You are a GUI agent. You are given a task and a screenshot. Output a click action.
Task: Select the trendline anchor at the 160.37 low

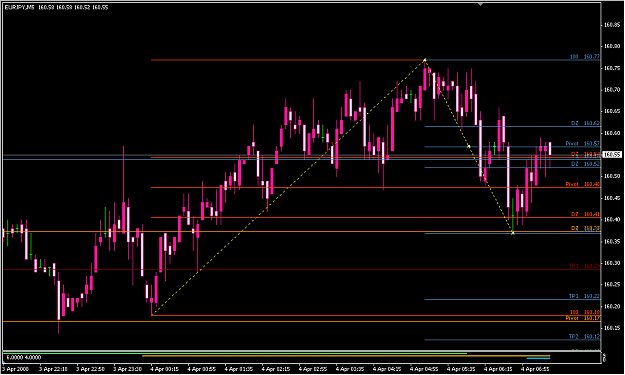[x=513, y=233]
